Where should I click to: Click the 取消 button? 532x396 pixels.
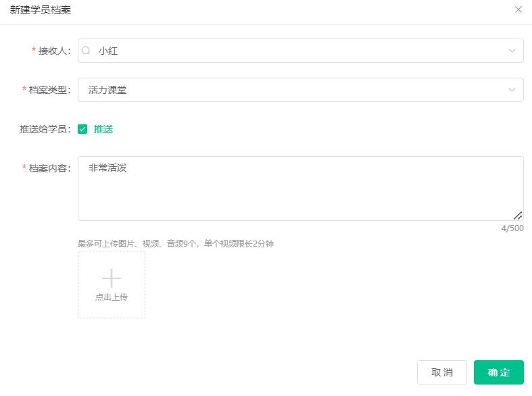tap(441, 372)
